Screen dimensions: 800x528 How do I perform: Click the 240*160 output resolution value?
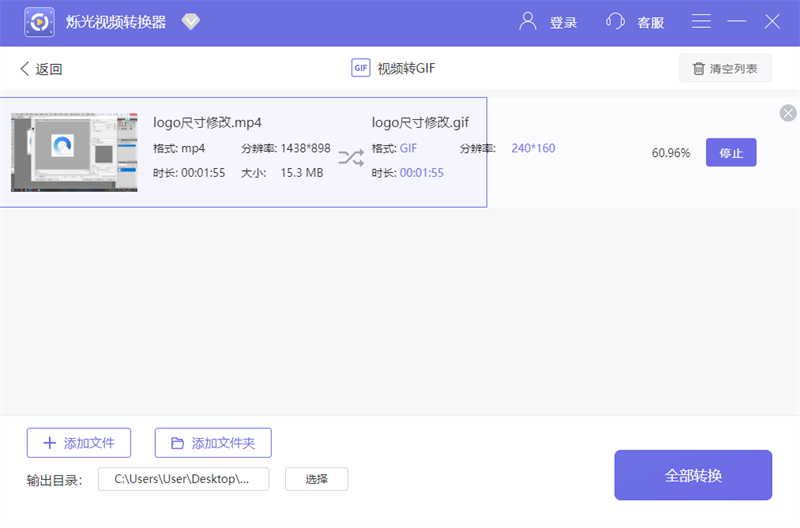(533, 149)
